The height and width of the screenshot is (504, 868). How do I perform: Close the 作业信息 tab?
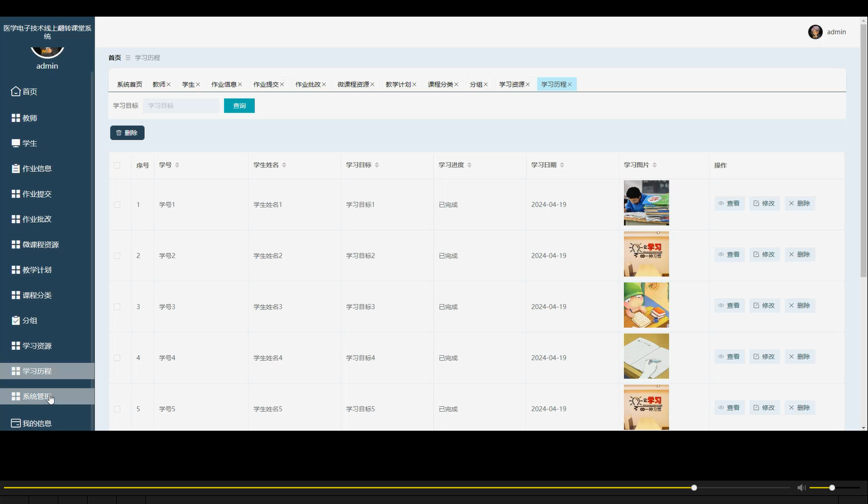click(240, 84)
